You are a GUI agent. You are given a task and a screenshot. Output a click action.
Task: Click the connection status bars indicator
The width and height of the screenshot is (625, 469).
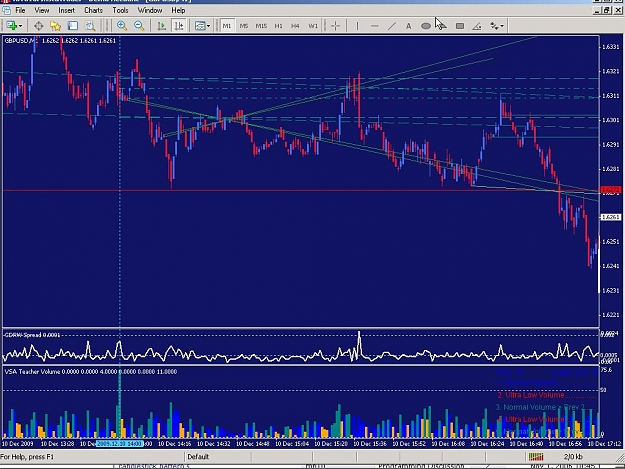(536, 457)
